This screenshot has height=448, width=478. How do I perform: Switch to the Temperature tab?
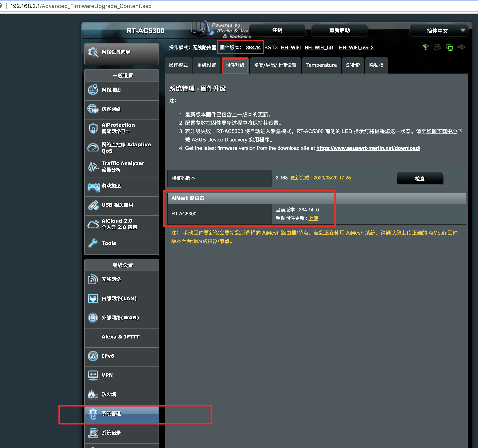point(321,65)
